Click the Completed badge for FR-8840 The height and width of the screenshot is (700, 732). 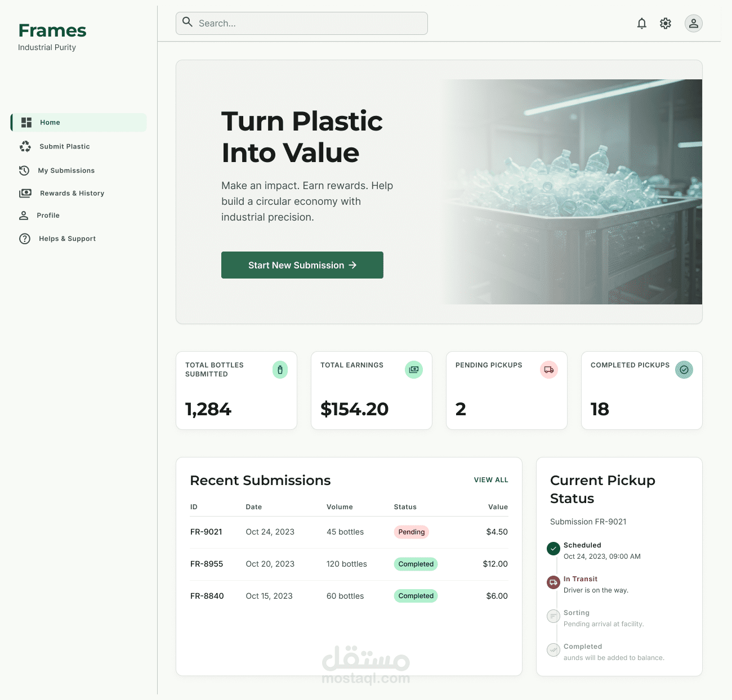(x=416, y=596)
